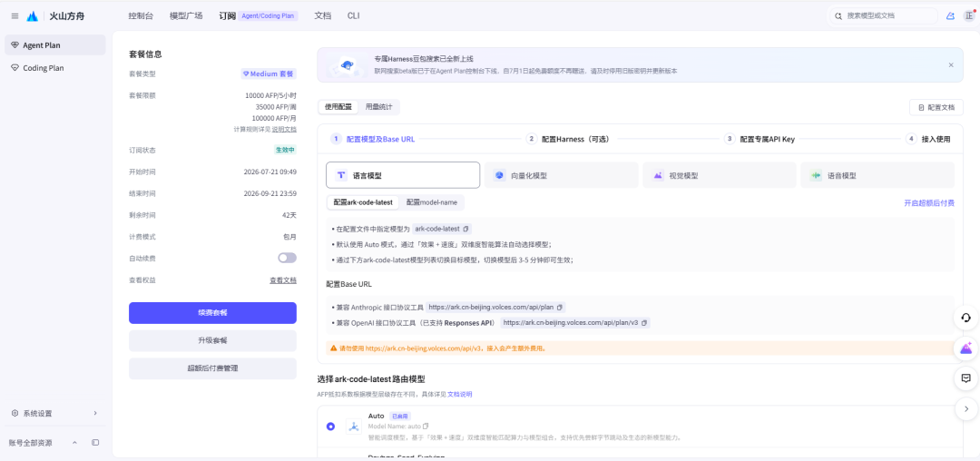This screenshot has height=461, width=980.
Task: Switch to the 配置model-name tab
Action: (432, 202)
